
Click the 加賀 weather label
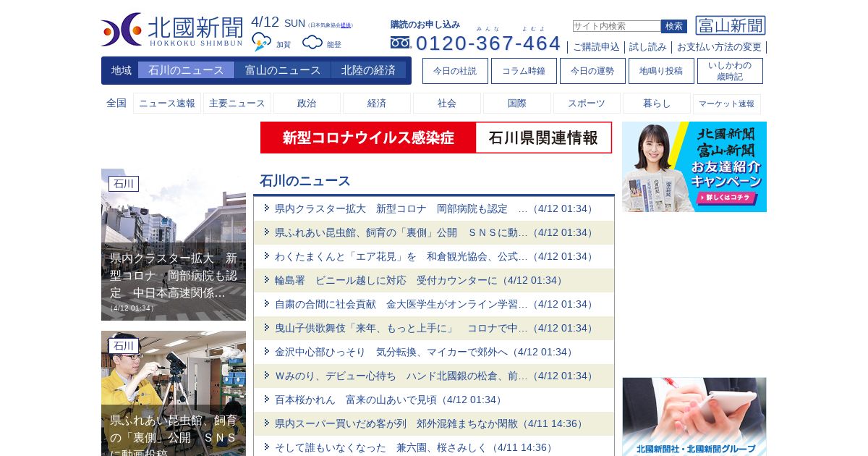[x=284, y=45]
